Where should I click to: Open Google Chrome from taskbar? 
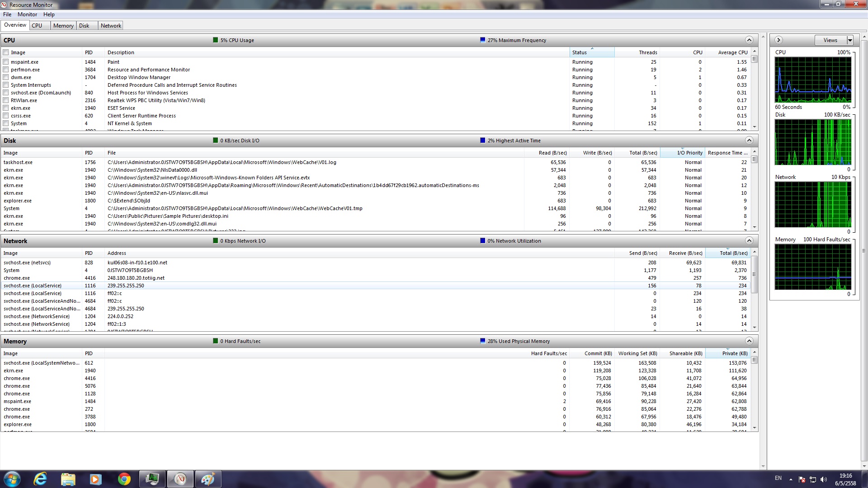pos(124,479)
